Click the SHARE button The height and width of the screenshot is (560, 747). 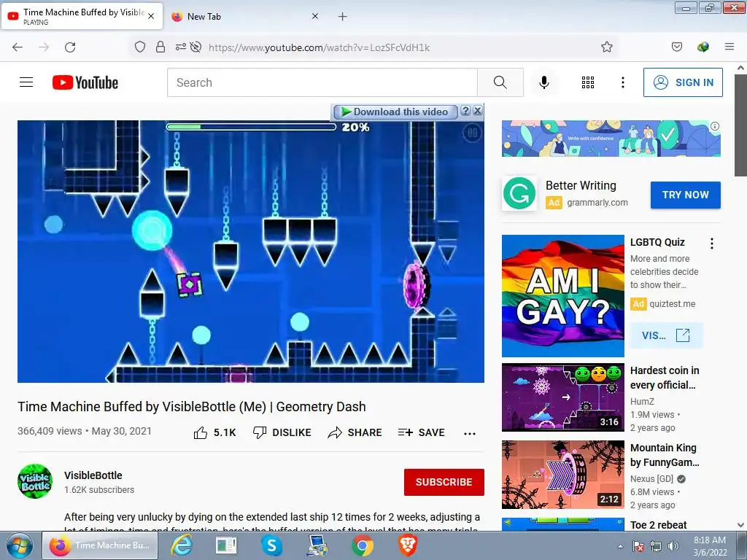point(355,432)
